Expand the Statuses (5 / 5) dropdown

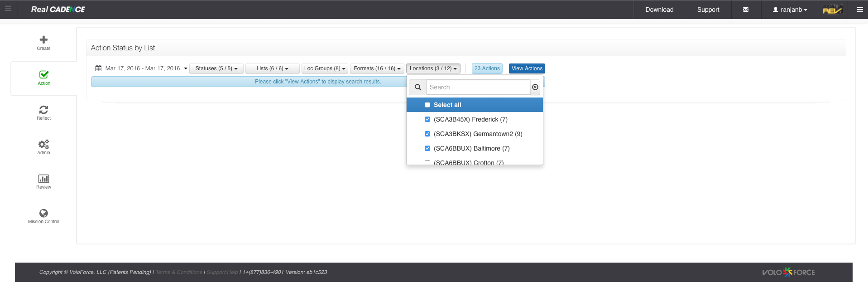click(216, 68)
